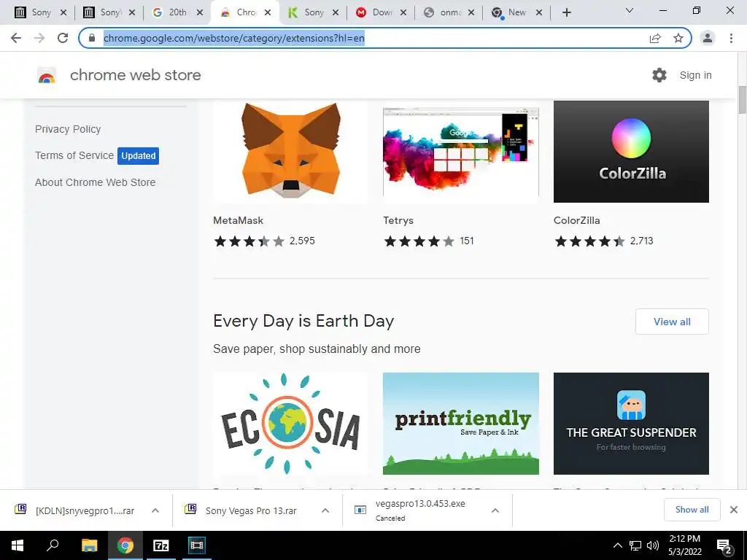The height and width of the screenshot is (560, 747).
Task: Open the volume speaker tray icon
Action: (x=653, y=545)
